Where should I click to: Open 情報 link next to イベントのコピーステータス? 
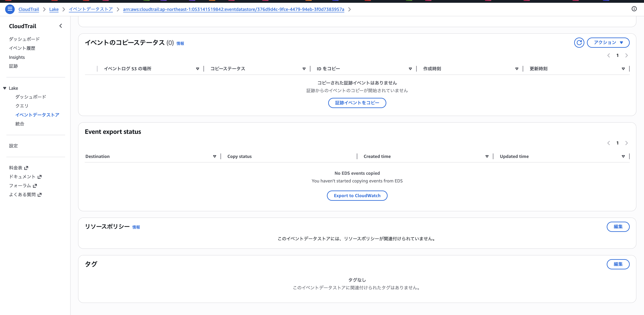(180, 43)
